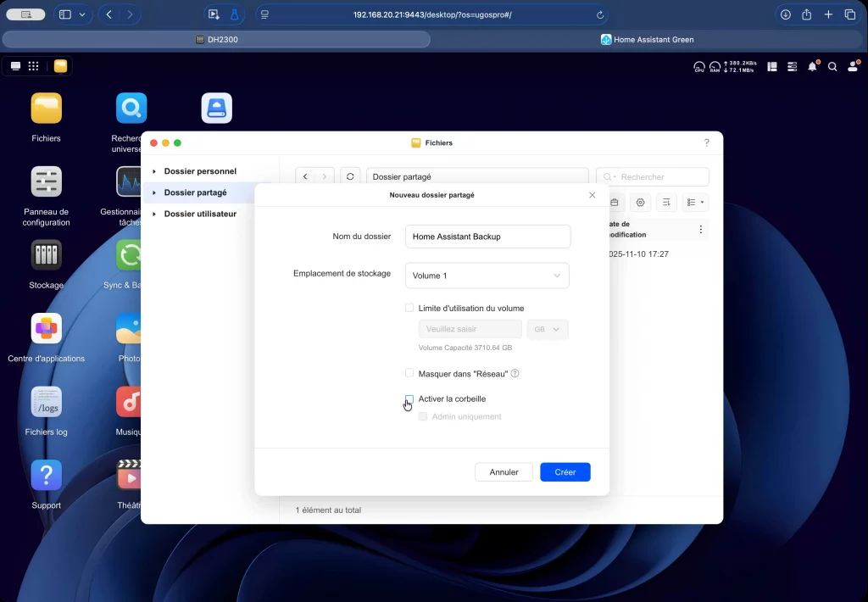Click the refresh icon in Fichiers toolbar
The height and width of the screenshot is (602, 868).
tap(350, 177)
